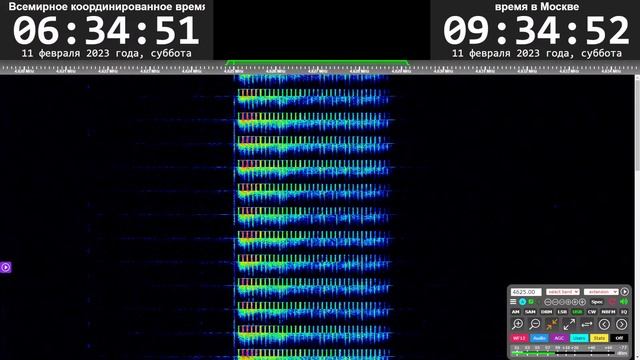Image resolution: width=640 pixels, height=360 pixels.
Task: Click the rightmost plus frequency step button
Action: [582, 302]
